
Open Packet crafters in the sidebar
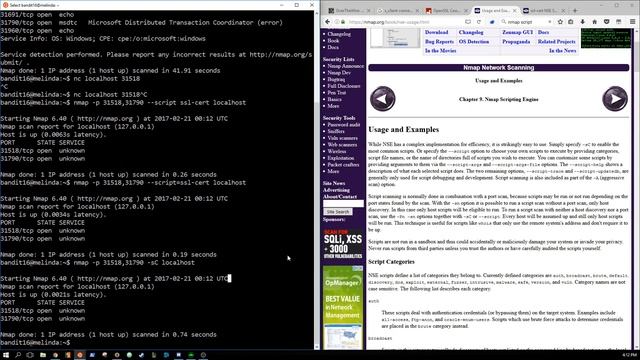(x=343, y=164)
